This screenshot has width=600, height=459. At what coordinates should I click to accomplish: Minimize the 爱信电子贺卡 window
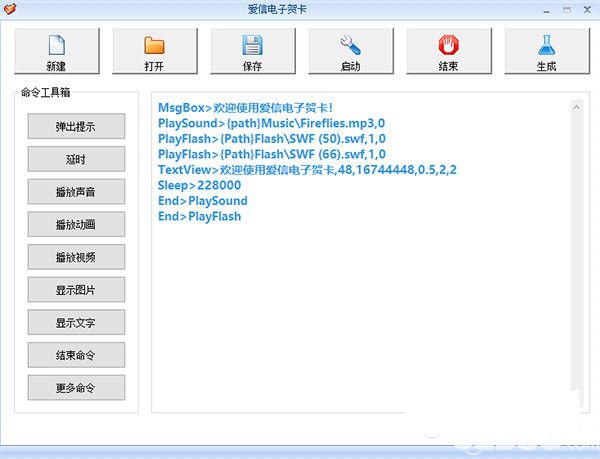coord(546,10)
